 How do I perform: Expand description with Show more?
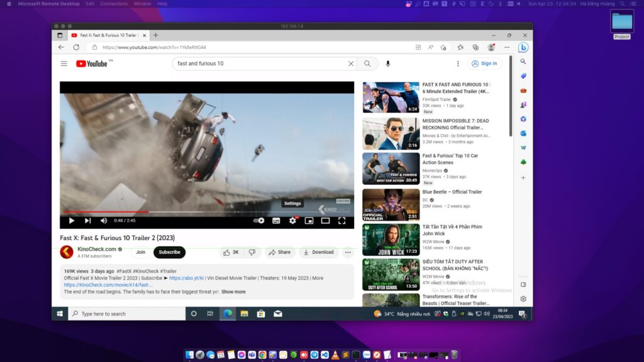(x=233, y=292)
